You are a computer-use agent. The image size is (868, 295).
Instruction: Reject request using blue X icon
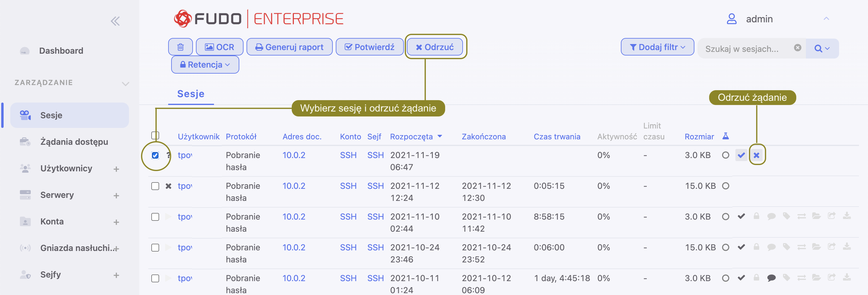click(756, 155)
